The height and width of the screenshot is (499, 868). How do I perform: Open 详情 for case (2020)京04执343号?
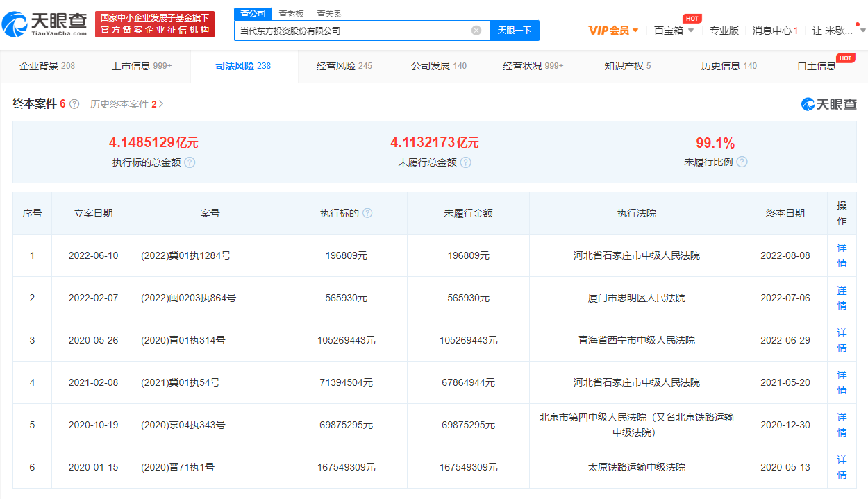pyautogui.click(x=842, y=425)
